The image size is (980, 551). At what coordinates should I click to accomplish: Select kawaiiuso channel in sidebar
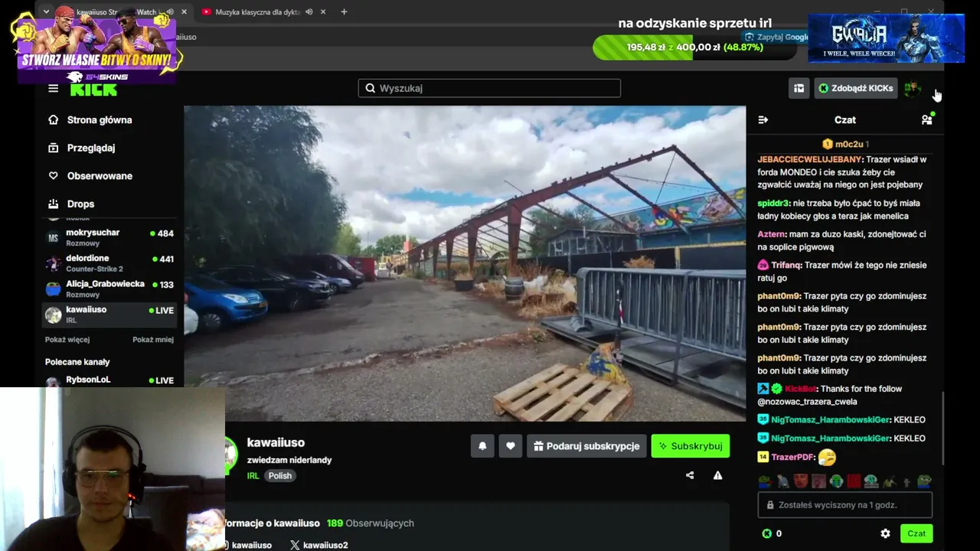click(x=109, y=315)
